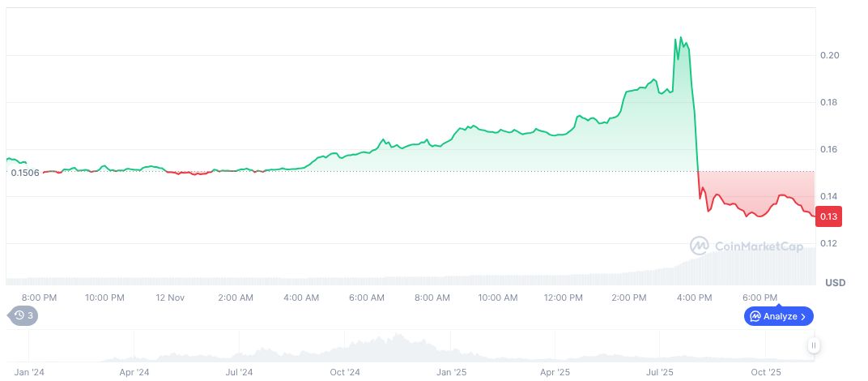Click the 0.20 price axis label
The image size is (868, 381).
pos(829,55)
